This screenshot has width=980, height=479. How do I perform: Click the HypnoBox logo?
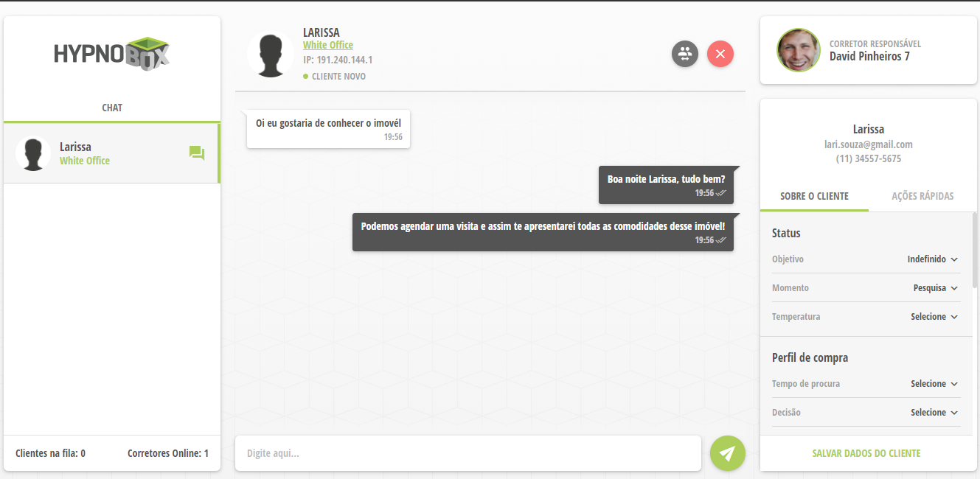coord(112,54)
